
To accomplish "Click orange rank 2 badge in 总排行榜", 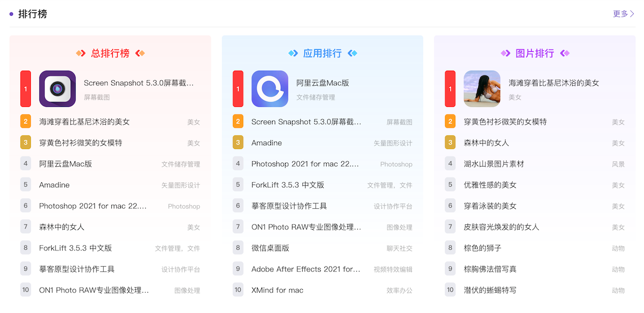I will point(25,121).
